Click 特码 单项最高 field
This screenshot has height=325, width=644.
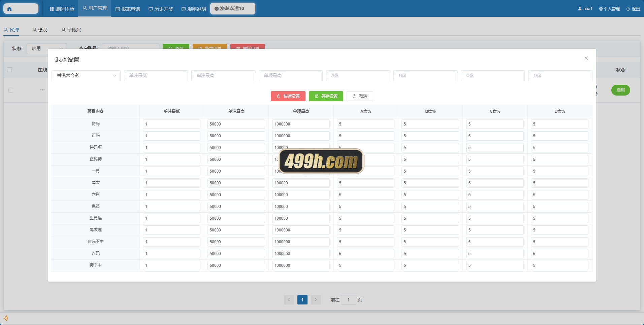tap(301, 124)
